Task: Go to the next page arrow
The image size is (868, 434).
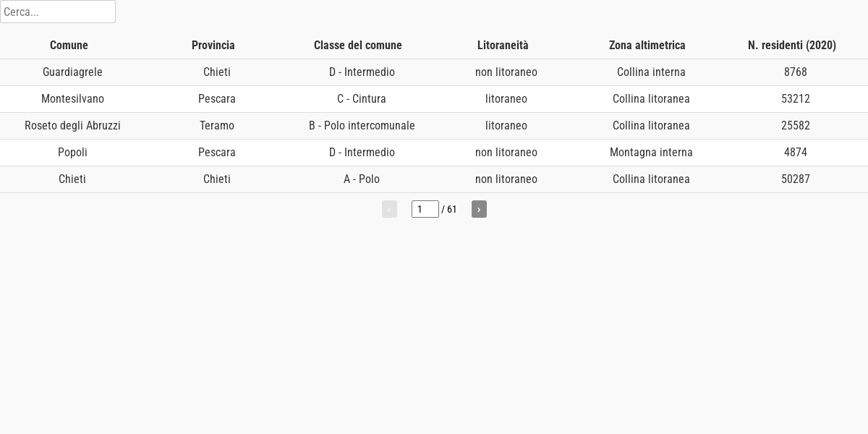Action: point(479,209)
